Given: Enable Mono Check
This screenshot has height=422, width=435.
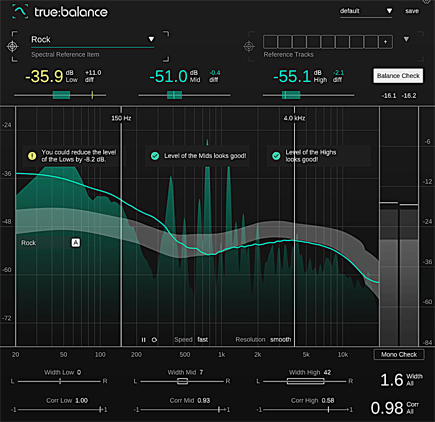Looking at the screenshot, I should click(x=399, y=355).
